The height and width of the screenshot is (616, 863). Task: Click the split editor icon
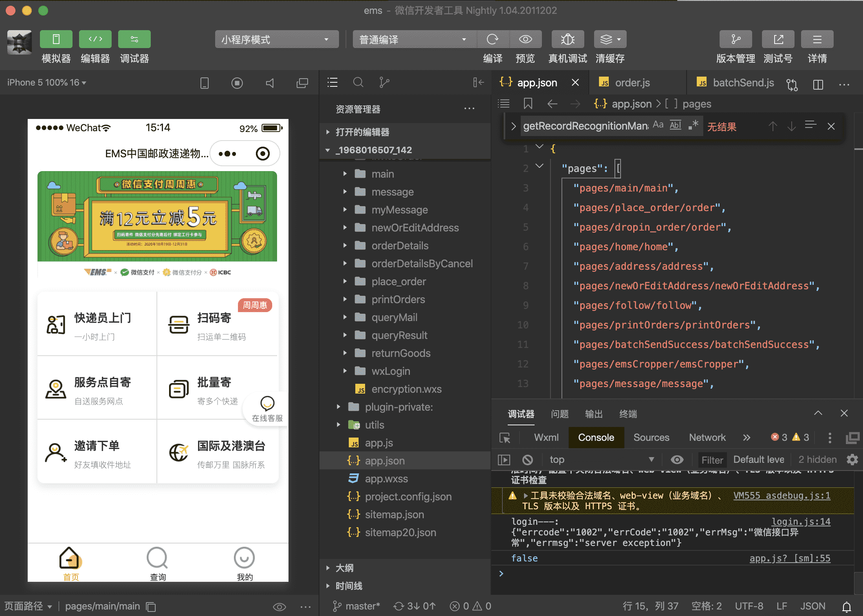[x=818, y=84]
